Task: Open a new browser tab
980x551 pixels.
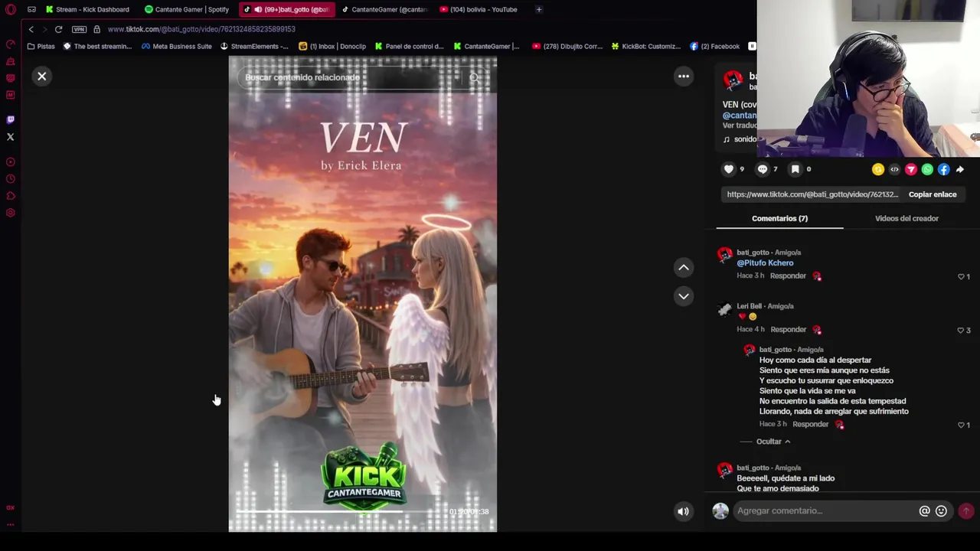Action: click(x=539, y=9)
